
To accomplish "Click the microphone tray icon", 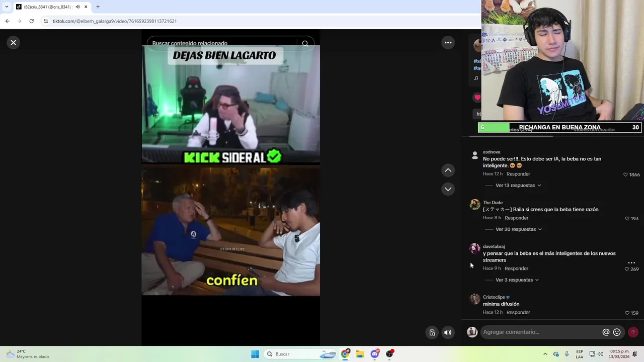I will click(x=567, y=354).
